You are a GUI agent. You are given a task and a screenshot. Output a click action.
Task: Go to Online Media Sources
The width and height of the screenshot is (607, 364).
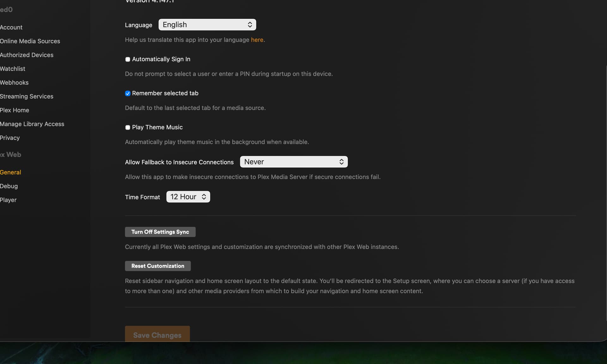tap(30, 41)
